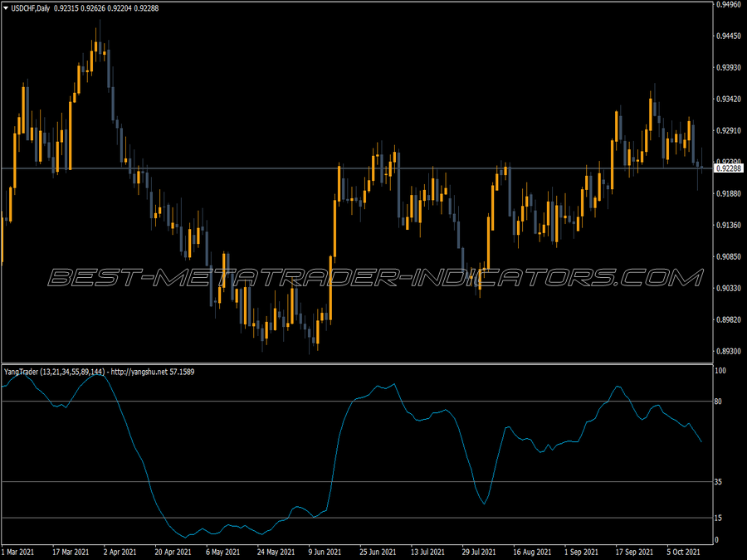Click the indicator level 0 label
The width and height of the screenshot is (747, 560).
716,540
